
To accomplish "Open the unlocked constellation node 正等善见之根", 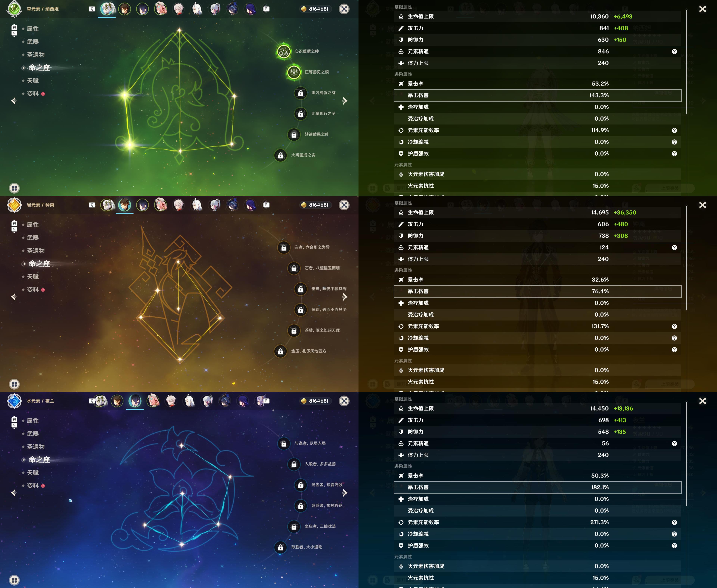I will [294, 72].
